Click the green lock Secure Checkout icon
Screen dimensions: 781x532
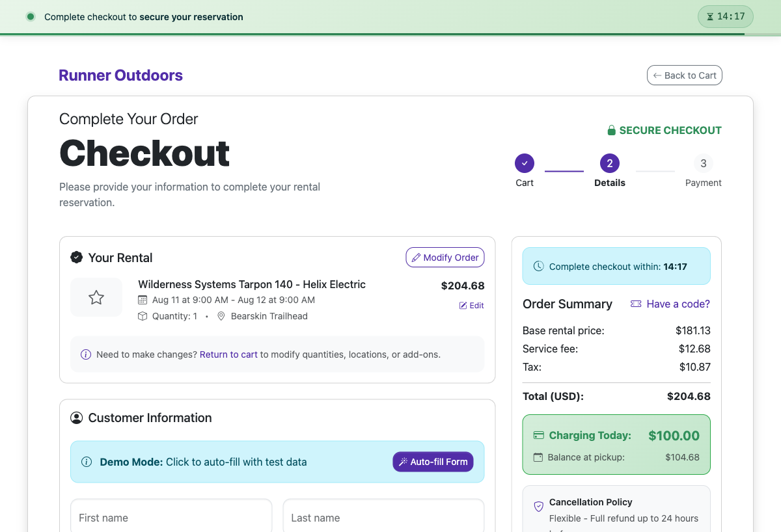(x=611, y=130)
